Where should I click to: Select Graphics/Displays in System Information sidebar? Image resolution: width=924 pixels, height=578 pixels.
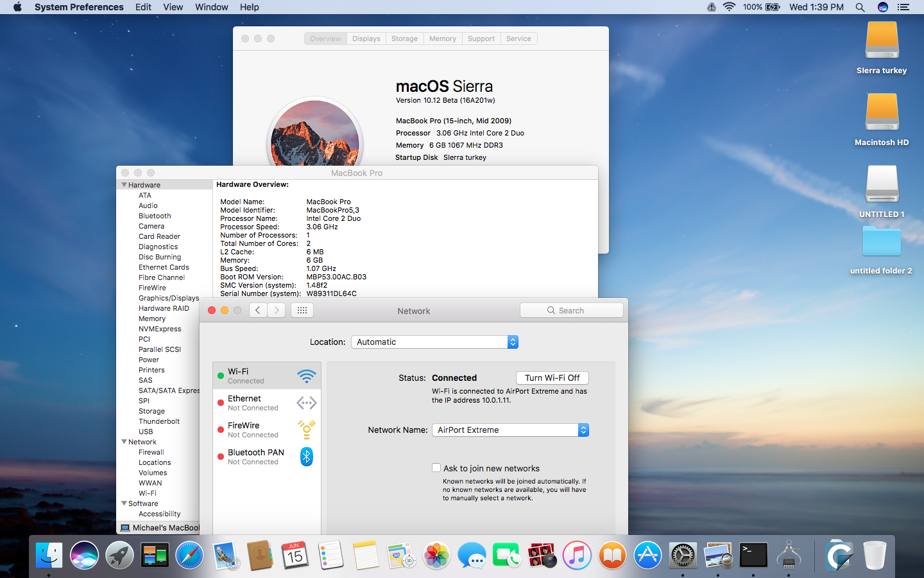169,298
